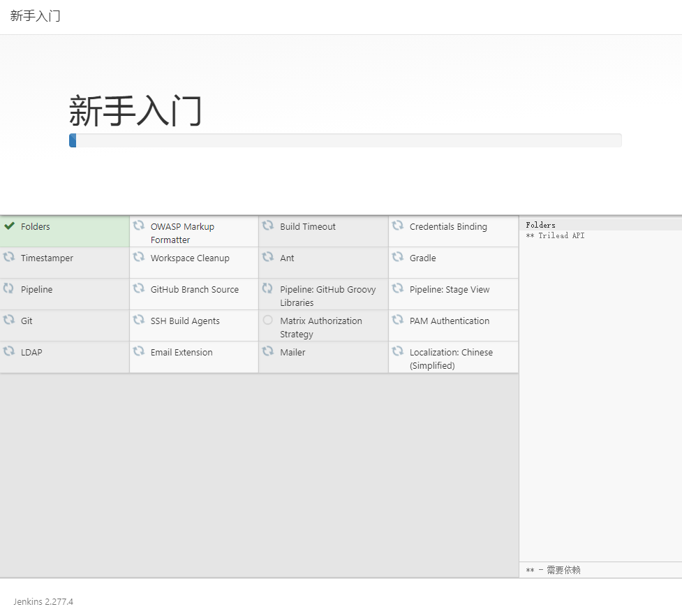
Task: Click the Pipeline: GitHub Groovy Libraries label
Action: (327, 296)
